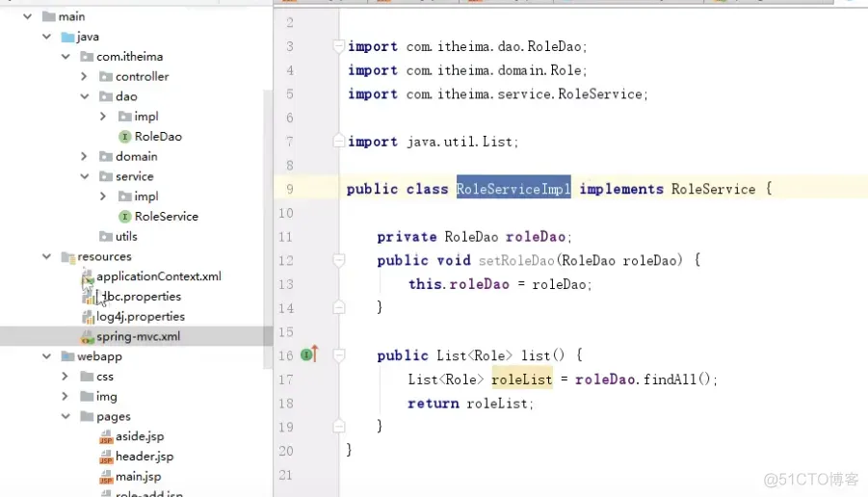Click the img folder icon
Viewport: 868px width, 497px height.
coord(87,396)
